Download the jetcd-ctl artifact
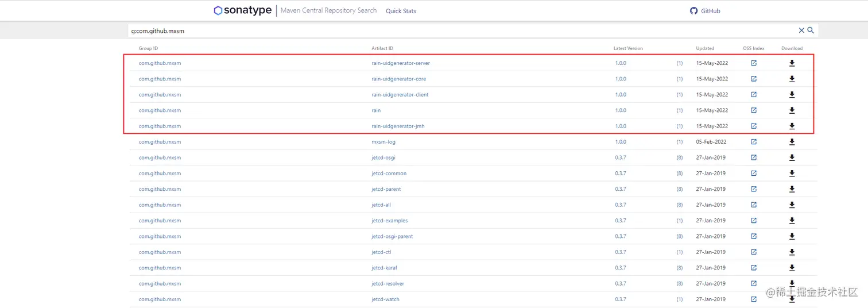The width and height of the screenshot is (868, 308). click(792, 252)
